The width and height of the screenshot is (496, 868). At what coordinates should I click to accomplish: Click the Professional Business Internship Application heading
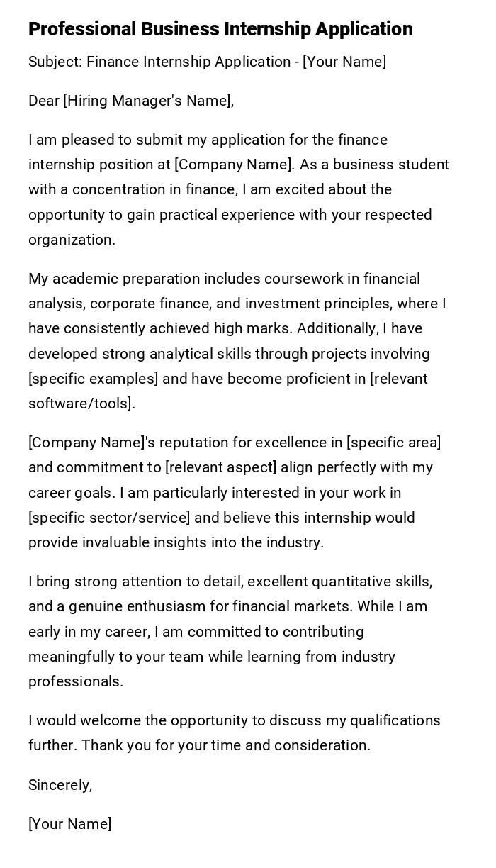point(220,29)
